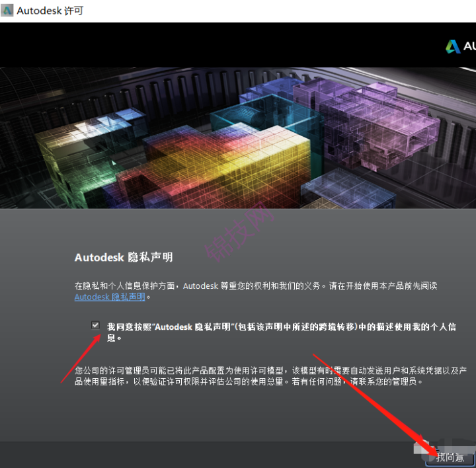Click the 我同意 button
This screenshot has width=476, height=468.
click(x=450, y=457)
